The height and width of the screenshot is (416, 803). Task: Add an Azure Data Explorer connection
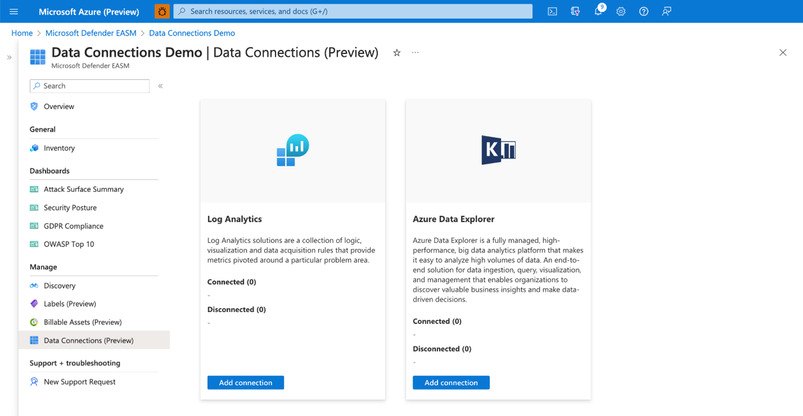[451, 383]
